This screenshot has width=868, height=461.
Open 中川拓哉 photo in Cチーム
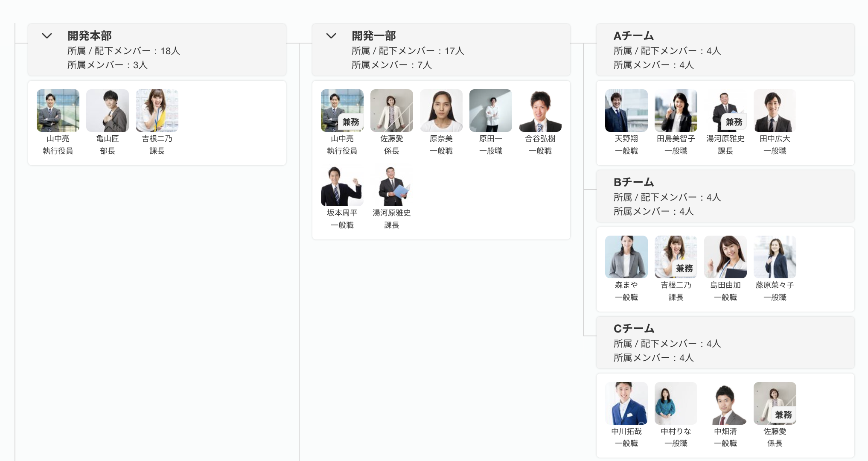pyautogui.click(x=626, y=403)
